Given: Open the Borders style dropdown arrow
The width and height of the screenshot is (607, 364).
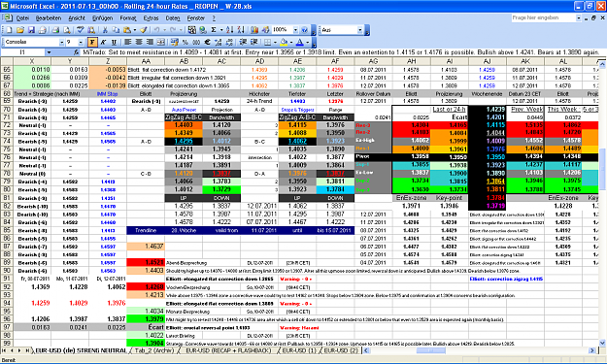Looking at the screenshot, I should click(275, 42).
